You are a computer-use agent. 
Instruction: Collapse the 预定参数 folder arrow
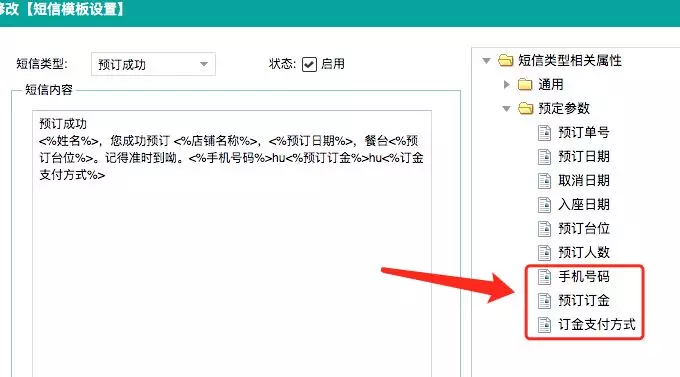(506, 108)
